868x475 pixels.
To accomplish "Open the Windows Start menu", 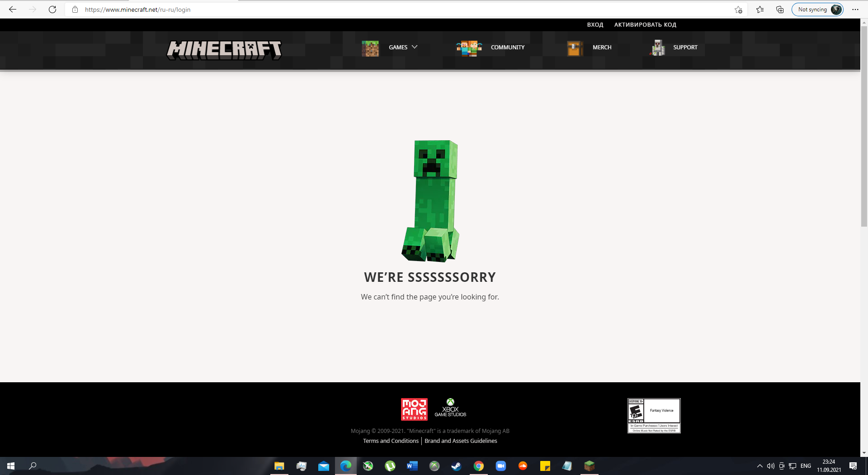I will (11, 466).
